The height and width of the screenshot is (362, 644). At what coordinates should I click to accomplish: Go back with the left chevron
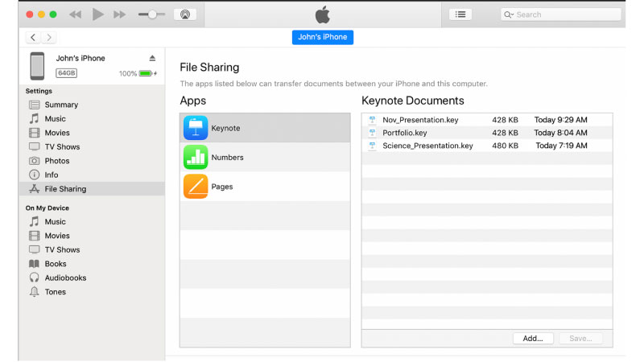[x=33, y=38]
